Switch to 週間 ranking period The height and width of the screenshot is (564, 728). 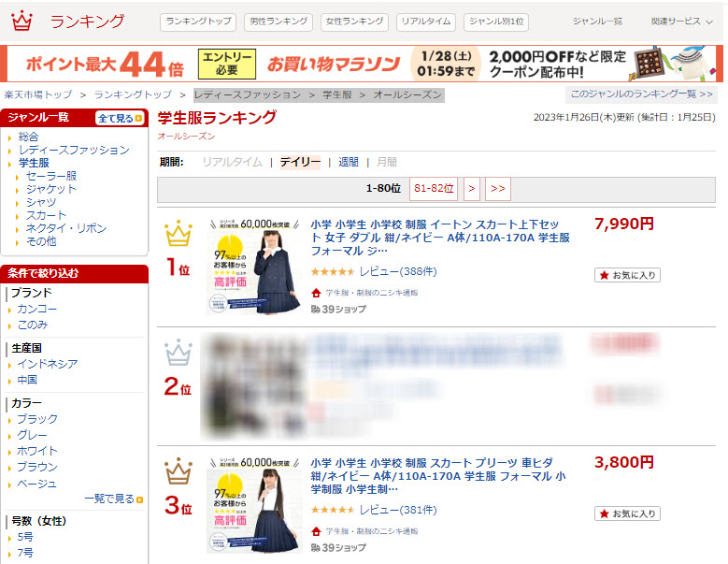point(349,162)
